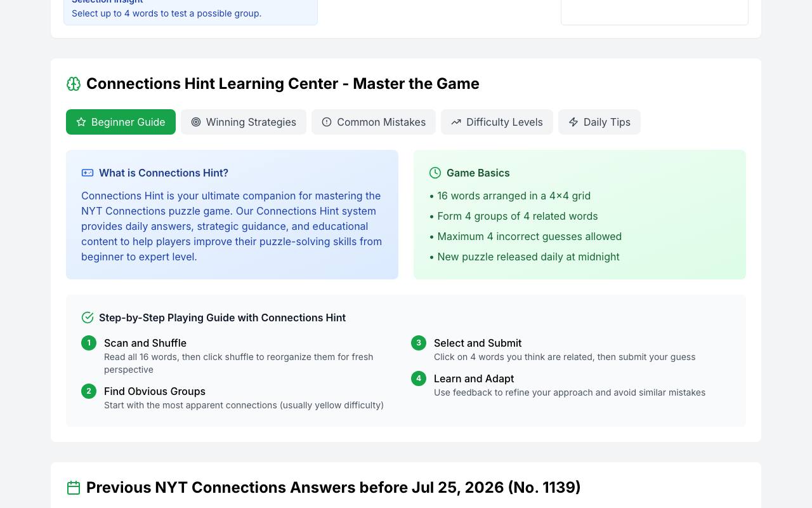812x508 pixels.
Task: Click the 'Use feedback to refine your approach' description
Action: point(570,392)
